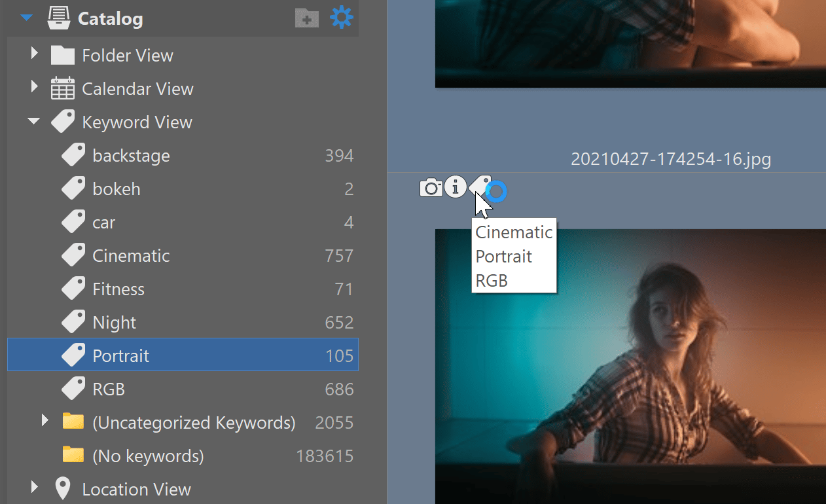The width and height of the screenshot is (826, 504).
Task: Click filename 20210427-174254-16.jpg
Action: [x=671, y=159]
